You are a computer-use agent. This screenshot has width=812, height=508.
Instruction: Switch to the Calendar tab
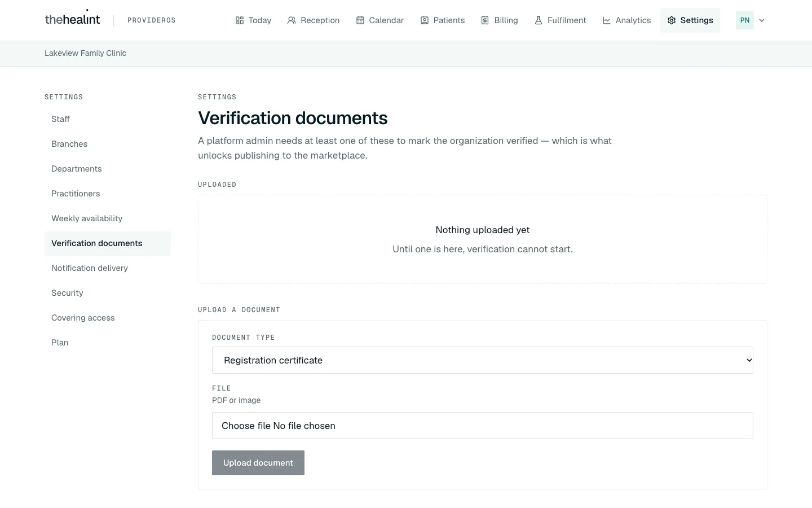click(380, 20)
